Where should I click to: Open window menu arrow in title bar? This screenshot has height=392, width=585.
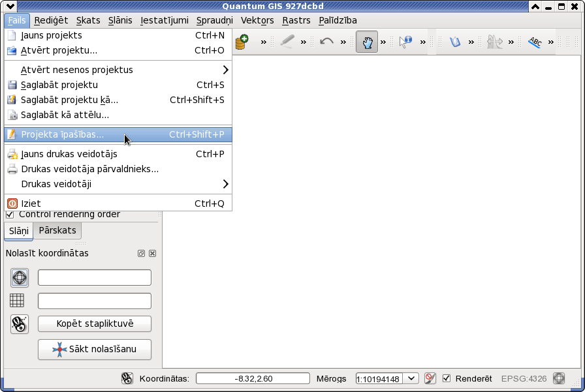pyautogui.click(x=10, y=7)
